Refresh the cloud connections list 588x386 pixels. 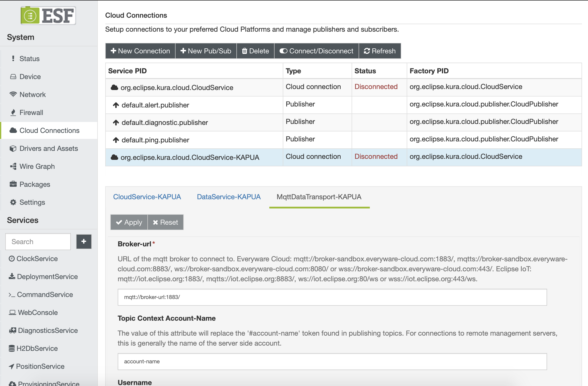pyautogui.click(x=380, y=51)
